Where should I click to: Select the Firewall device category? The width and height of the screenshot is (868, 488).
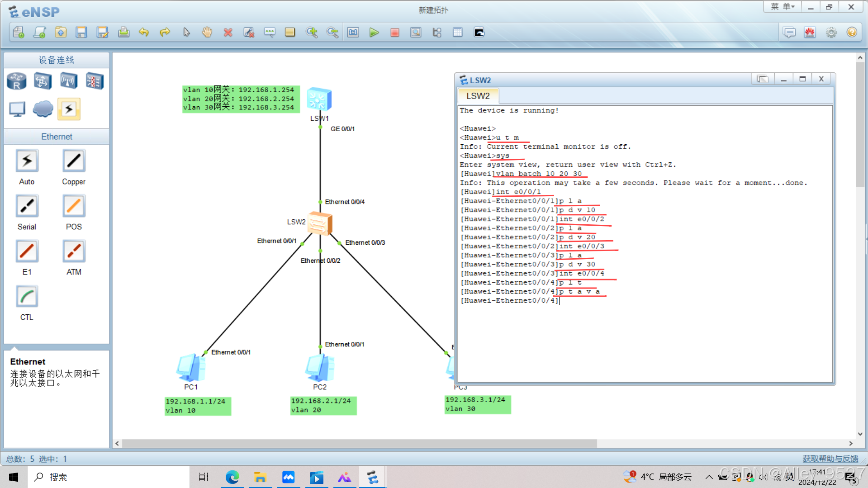tap(95, 81)
